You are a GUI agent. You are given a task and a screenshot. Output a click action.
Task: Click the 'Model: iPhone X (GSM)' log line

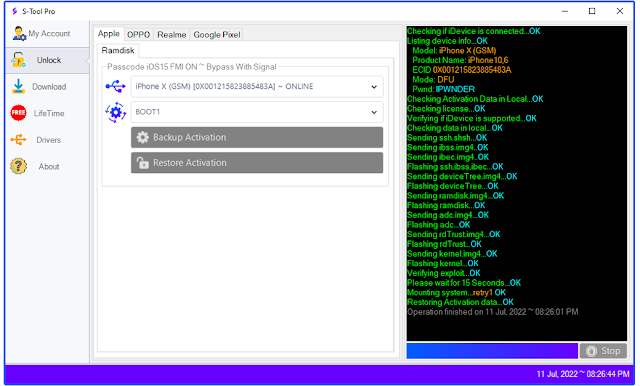(454, 50)
